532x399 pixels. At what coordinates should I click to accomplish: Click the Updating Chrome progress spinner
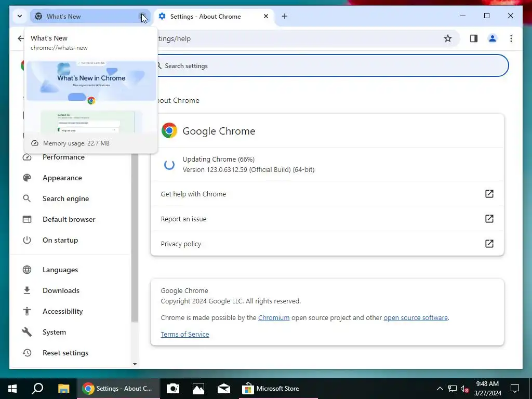[169, 165]
